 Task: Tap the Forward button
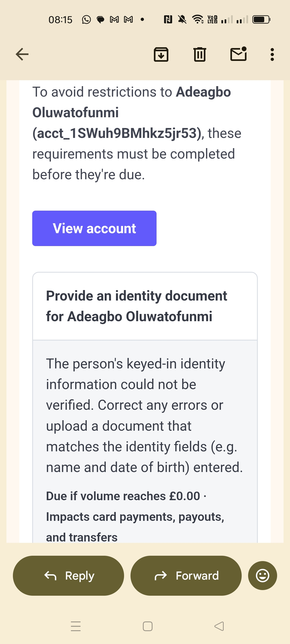click(186, 576)
